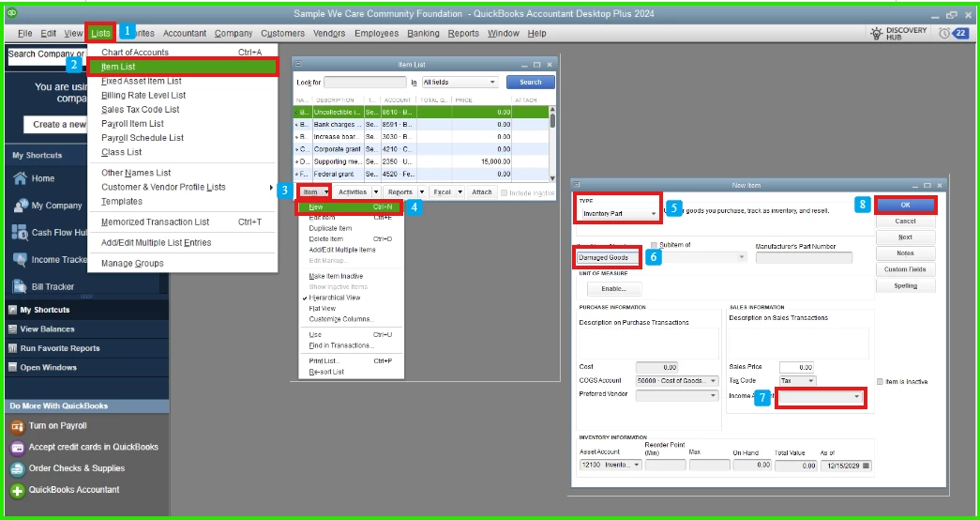
Task: Choose Duplicate Item from the Item menu
Action: [330, 228]
